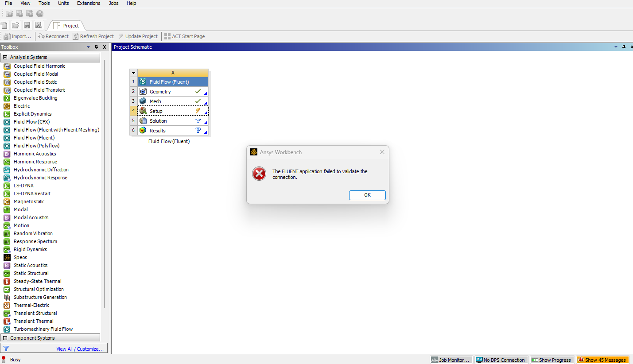
Task: Pin the Project Schematic panel
Action: coord(624,47)
